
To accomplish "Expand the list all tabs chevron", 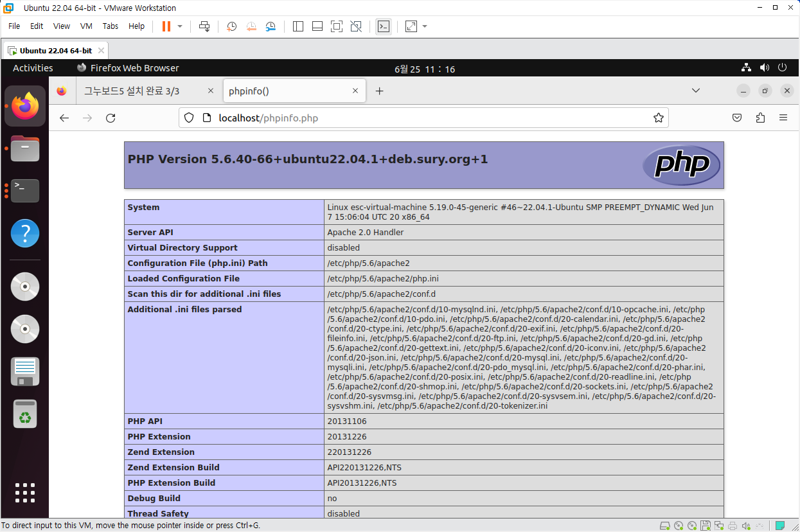I will coord(696,91).
